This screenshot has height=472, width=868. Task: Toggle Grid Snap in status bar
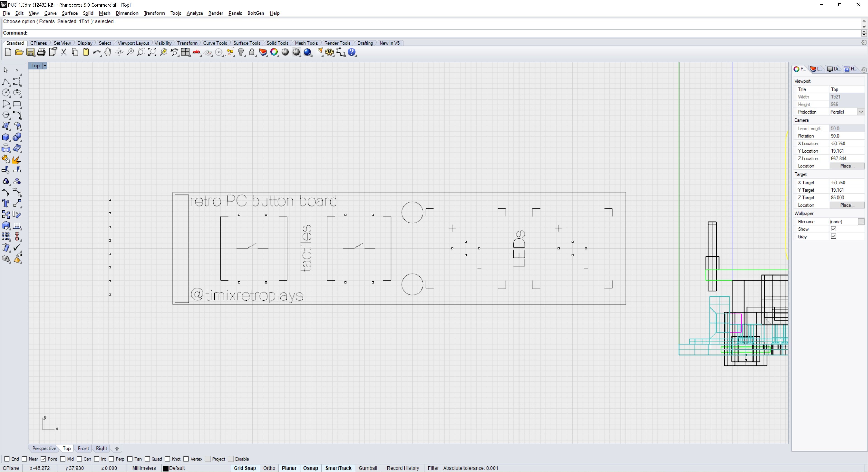click(x=245, y=468)
